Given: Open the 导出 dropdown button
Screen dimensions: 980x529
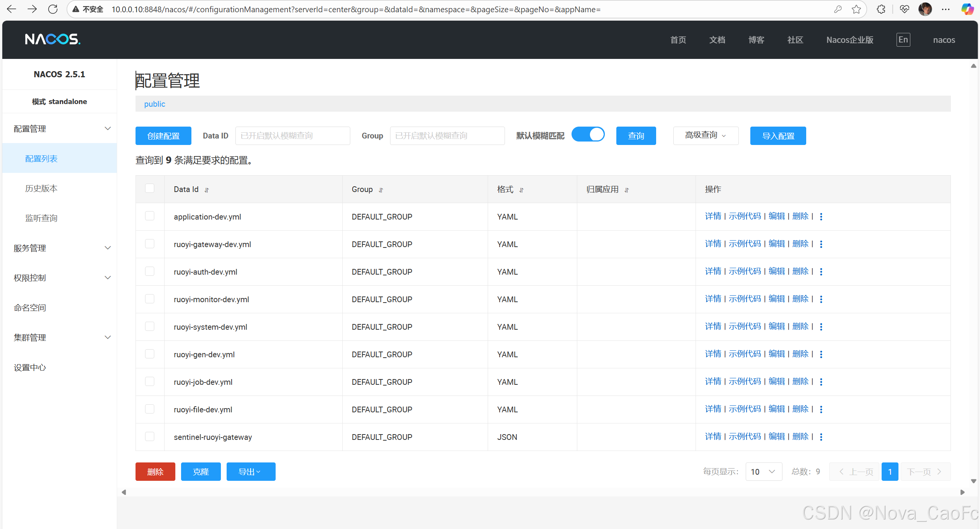Looking at the screenshot, I should (251, 472).
